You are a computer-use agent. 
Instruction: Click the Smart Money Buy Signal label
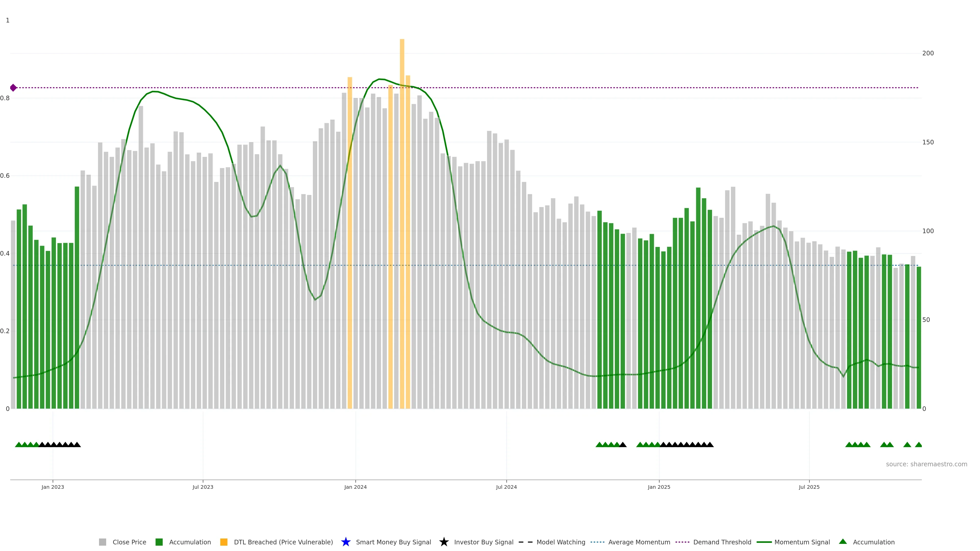pyautogui.click(x=393, y=542)
